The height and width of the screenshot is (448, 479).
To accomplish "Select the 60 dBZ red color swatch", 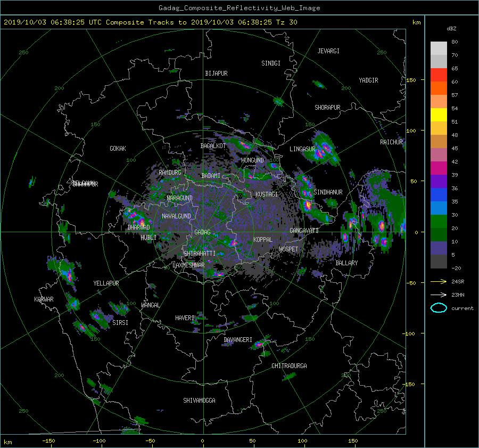I will pos(439,75).
